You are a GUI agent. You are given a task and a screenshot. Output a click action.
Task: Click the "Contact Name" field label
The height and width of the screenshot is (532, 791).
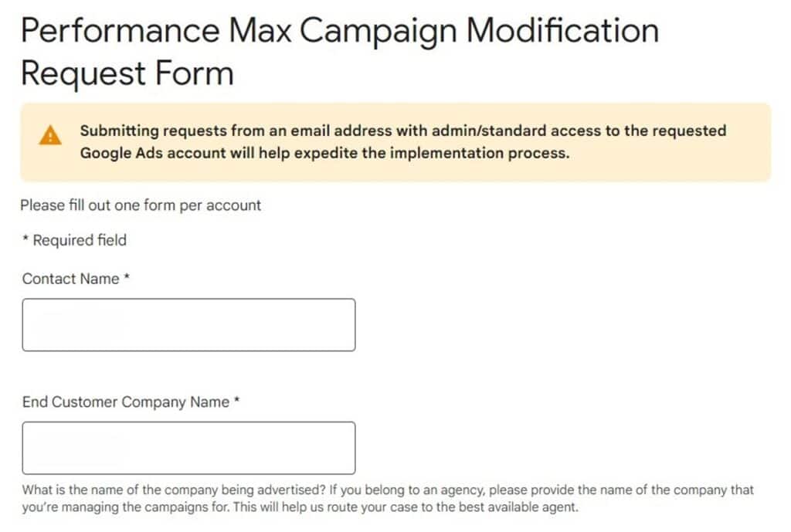[70, 279]
